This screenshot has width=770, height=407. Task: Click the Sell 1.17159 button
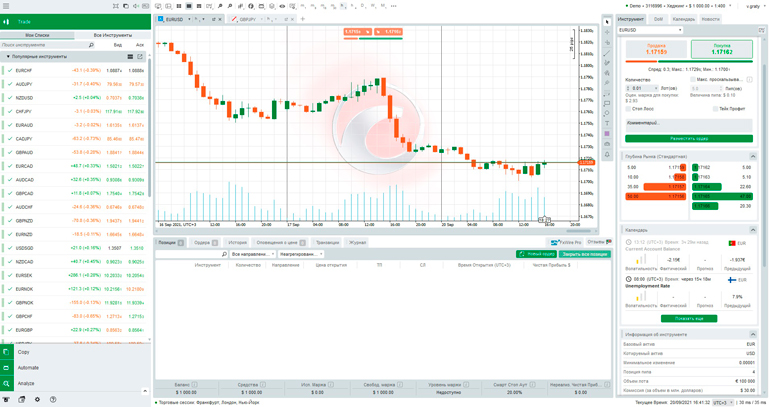pos(656,49)
